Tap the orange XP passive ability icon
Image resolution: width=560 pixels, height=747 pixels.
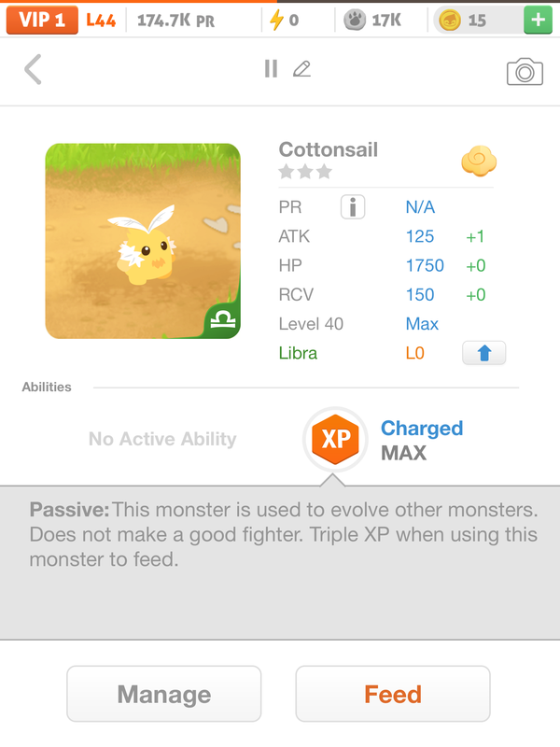(x=335, y=440)
